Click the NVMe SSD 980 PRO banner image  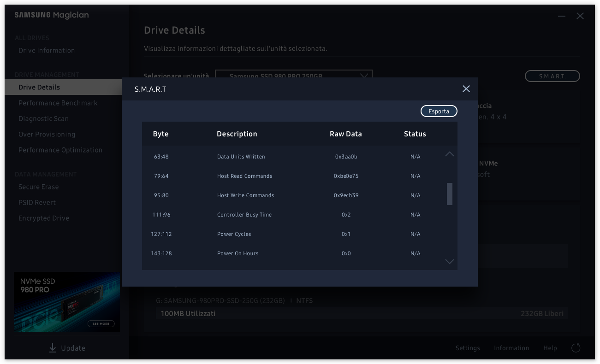[x=67, y=302]
